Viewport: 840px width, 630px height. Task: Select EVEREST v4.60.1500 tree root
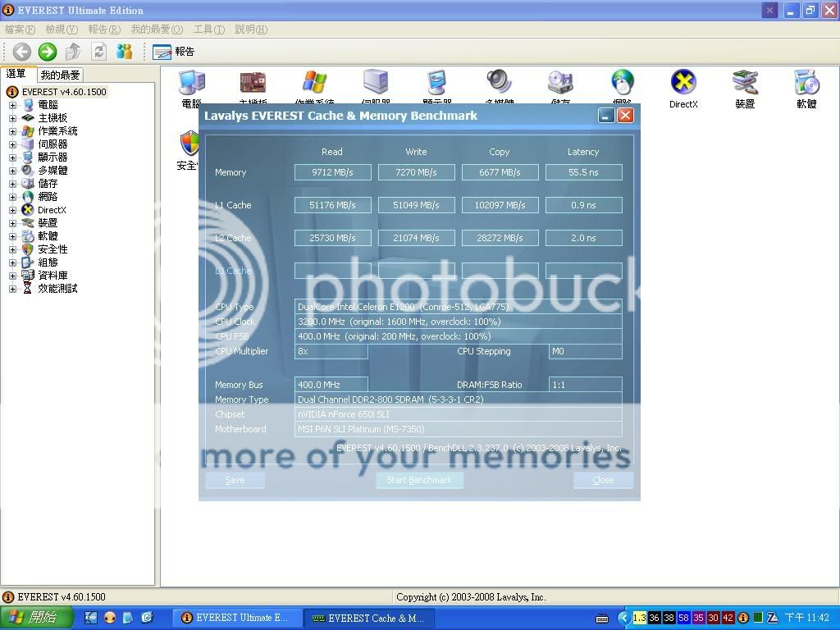[64, 92]
